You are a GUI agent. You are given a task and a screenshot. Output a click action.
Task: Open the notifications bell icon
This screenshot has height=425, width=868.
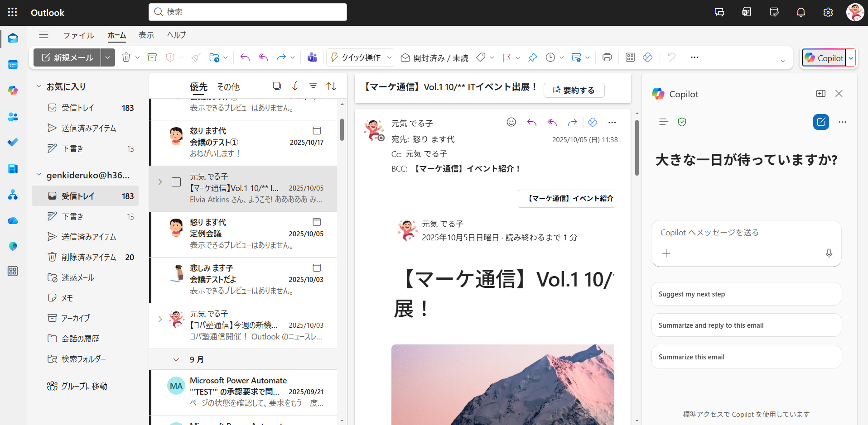pyautogui.click(x=801, y=13)
